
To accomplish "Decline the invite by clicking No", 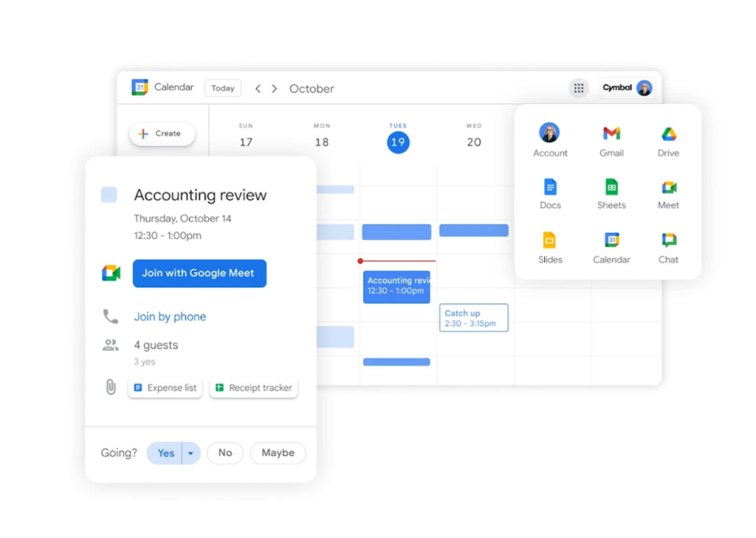I will 225,453.
